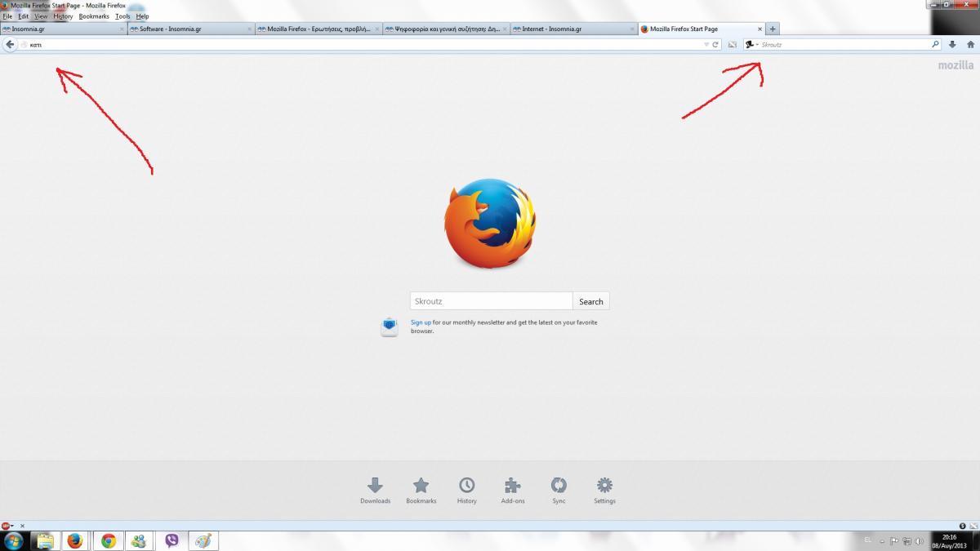Switch to the Mozilla Firefox - Ερωτήσεις tab

click(318, 29)
